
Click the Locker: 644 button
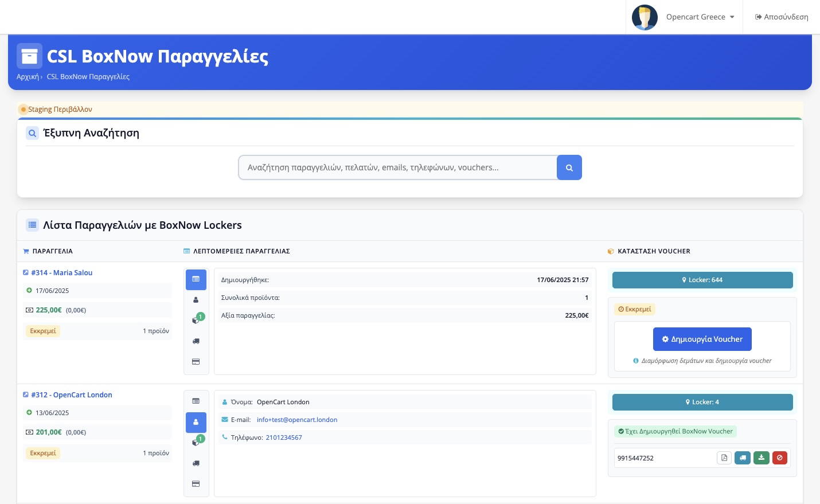(702, 280)
